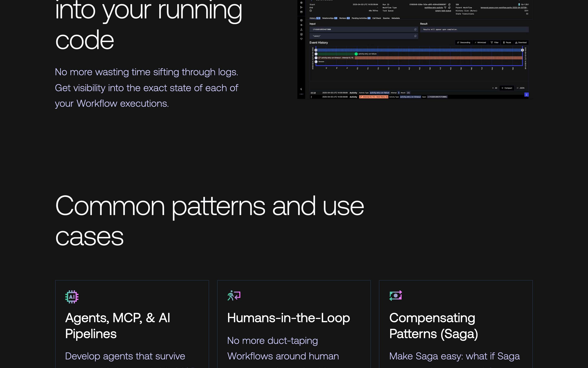Switch event view to All
Image resolution: width=588 pixels, height=368 pixels.
click(494, 88)
